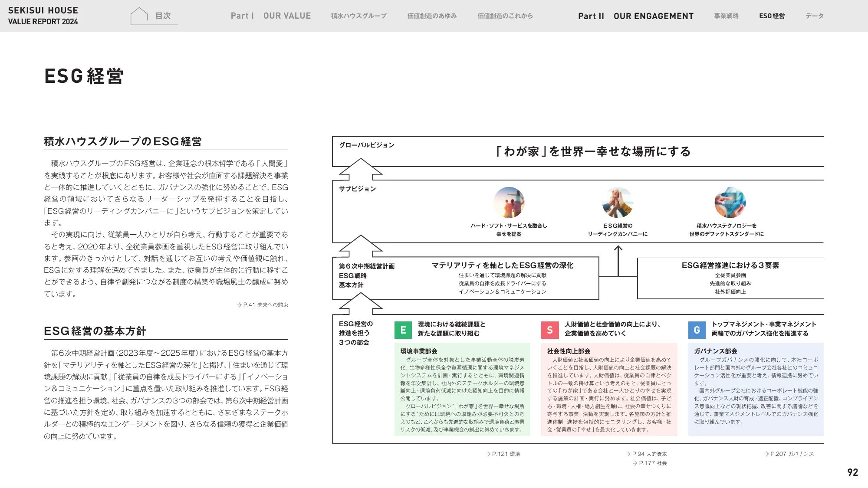The height and width of the screenshot is (488, 868).
Task: Click the large ESG経営 page title
Action: point(84,76)
